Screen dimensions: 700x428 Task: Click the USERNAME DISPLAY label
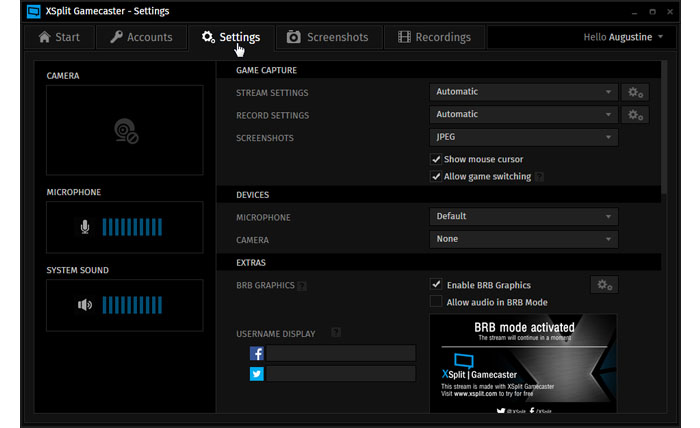point(276,334)
